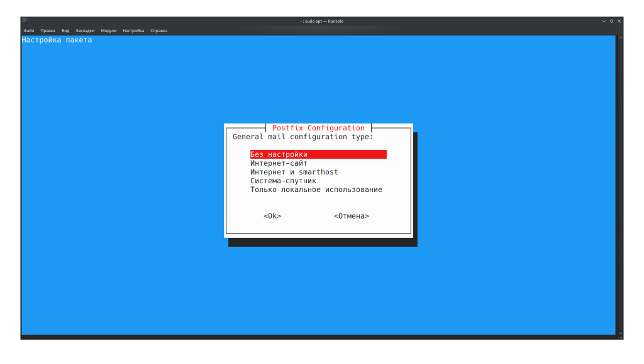
Task: Confirm with the Ok button
Action: pos(272,216)
